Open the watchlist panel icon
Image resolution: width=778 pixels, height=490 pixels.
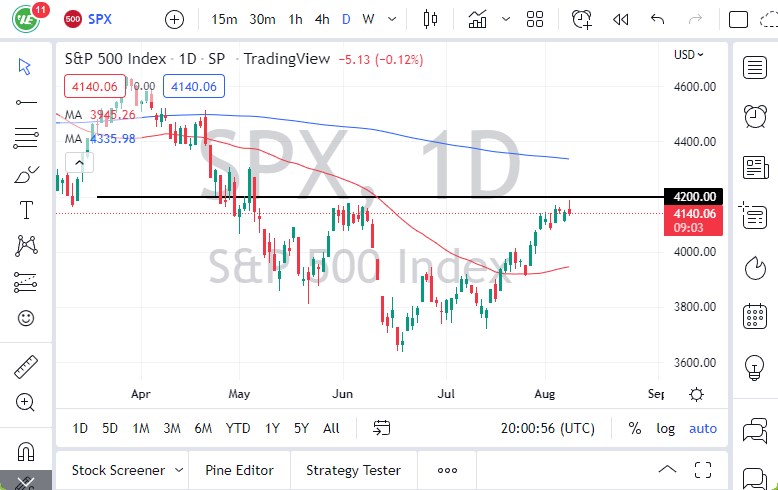(755, 67)
